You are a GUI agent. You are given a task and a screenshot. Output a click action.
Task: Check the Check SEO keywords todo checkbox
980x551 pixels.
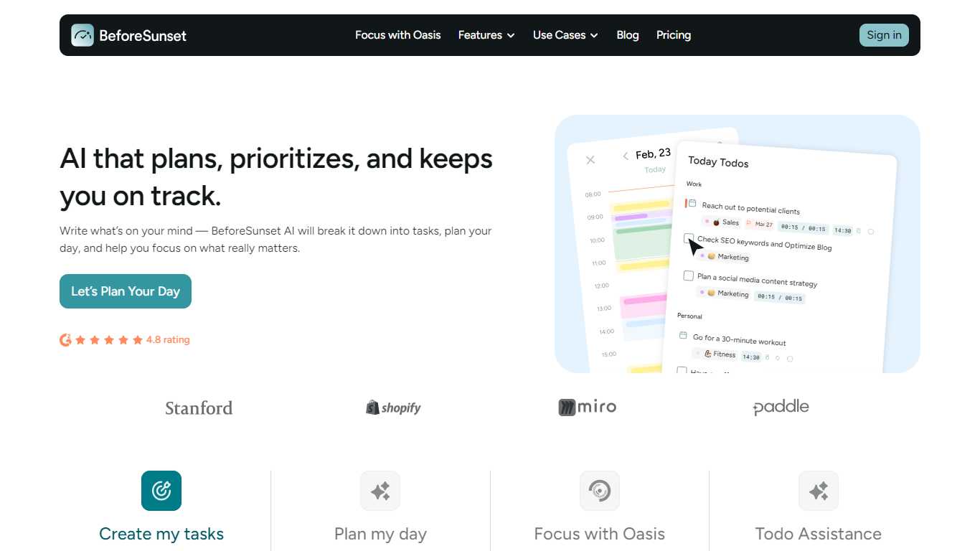click(689, 238)
